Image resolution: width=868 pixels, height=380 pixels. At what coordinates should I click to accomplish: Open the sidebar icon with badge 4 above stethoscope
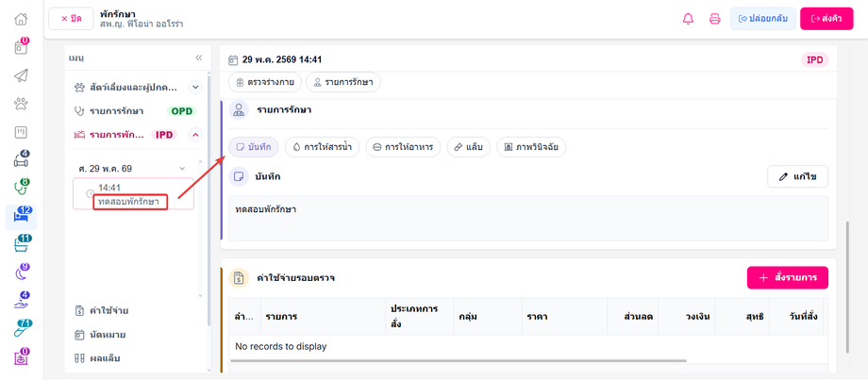(21, 160)
